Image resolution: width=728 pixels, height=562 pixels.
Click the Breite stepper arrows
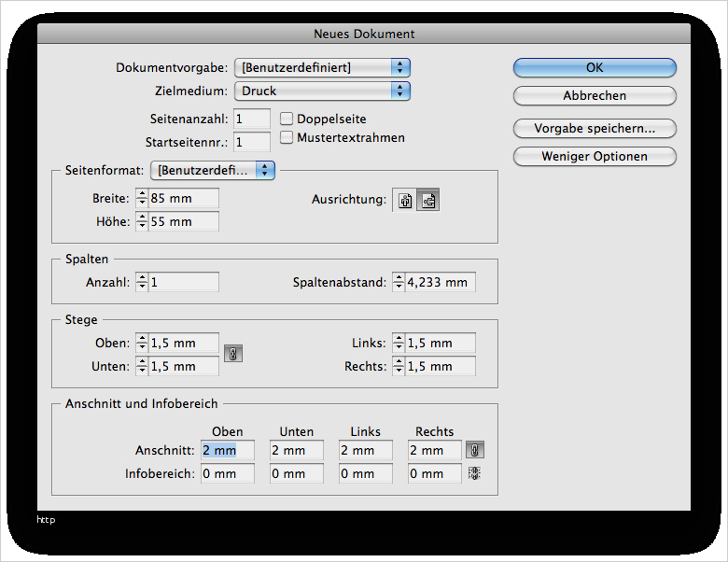tap(142, 199)
